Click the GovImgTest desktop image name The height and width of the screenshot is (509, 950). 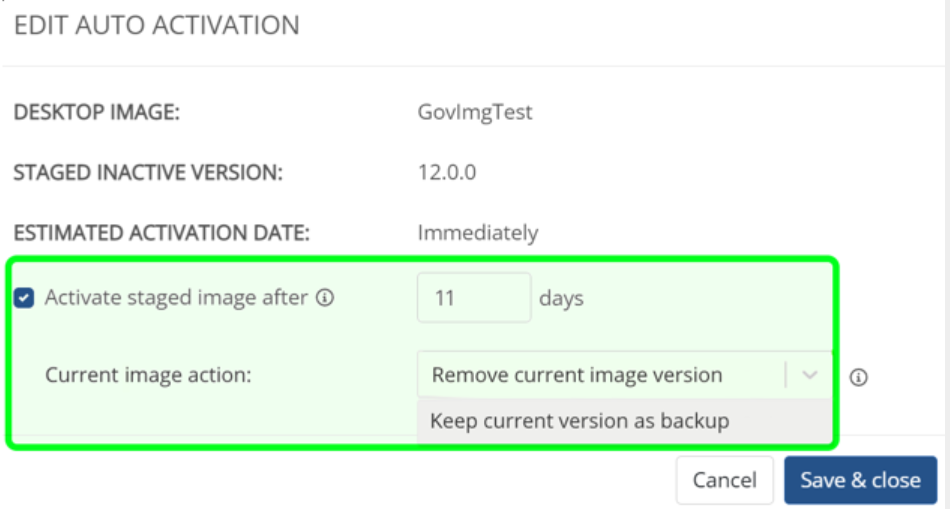(x=475, y=112)
